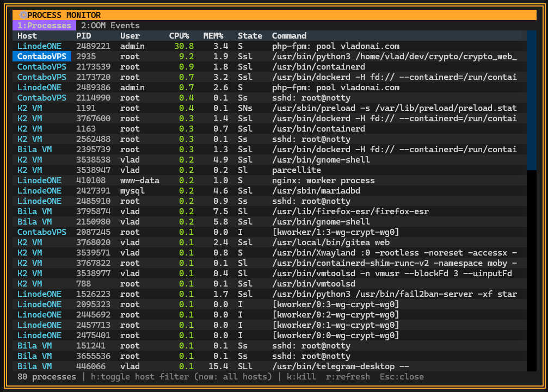
Task: Select the mariadbd process owned by mysql
Action: pos(218,190)
